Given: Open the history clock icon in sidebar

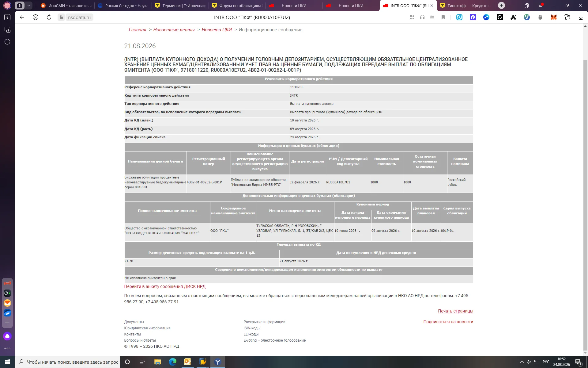Looking at the screenshot, I should [x=7, y=42].
